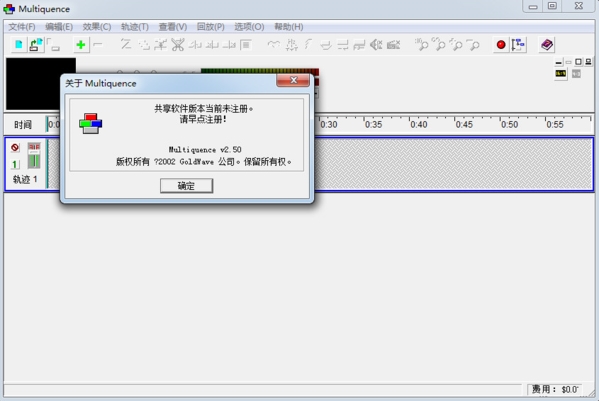Open the 回放(P) menu

pyautogui.click(x=210, y=27)
